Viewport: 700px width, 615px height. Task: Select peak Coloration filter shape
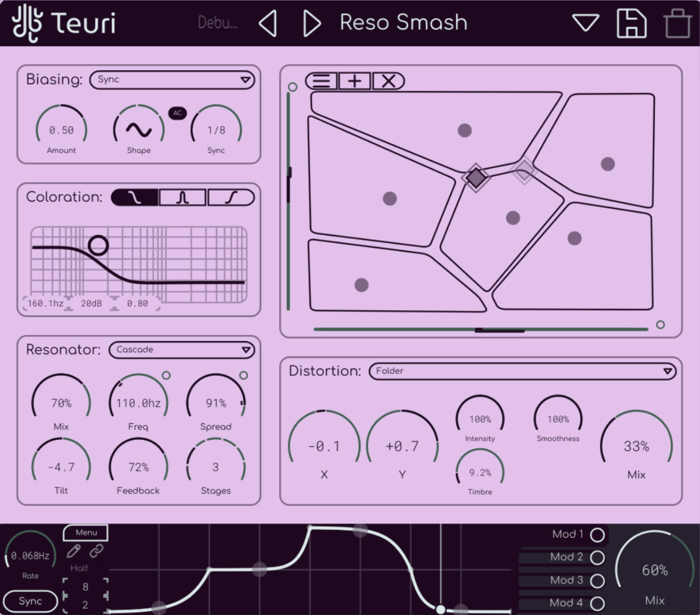pos(182,198)
